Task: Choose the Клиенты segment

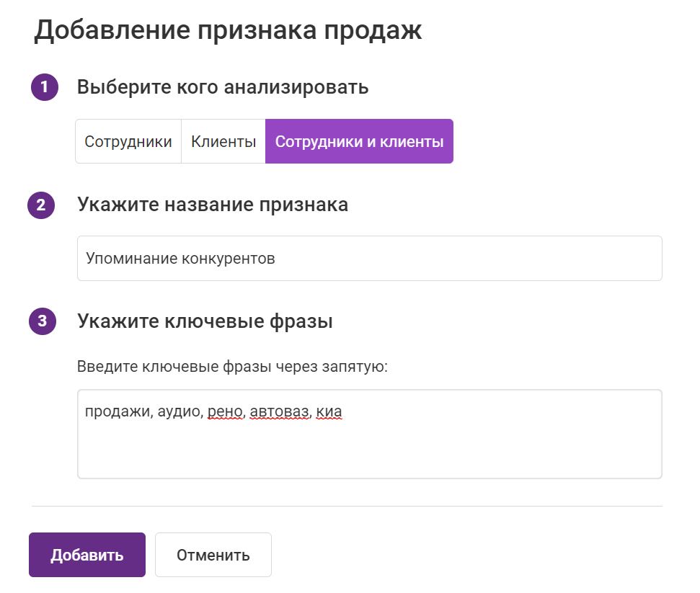Action: click(223, 142)
